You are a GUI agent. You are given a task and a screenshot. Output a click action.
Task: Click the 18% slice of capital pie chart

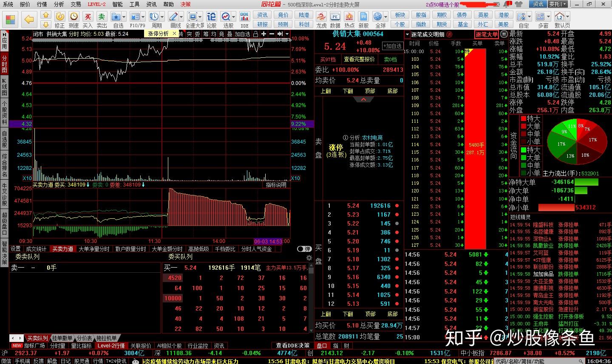(585, 155)
